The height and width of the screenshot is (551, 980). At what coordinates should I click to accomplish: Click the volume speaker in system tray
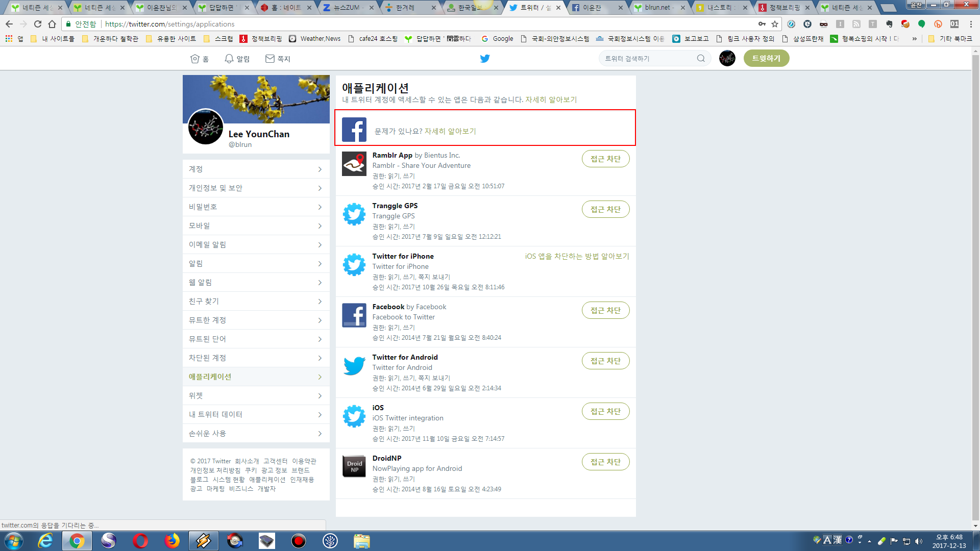[919, 541]
